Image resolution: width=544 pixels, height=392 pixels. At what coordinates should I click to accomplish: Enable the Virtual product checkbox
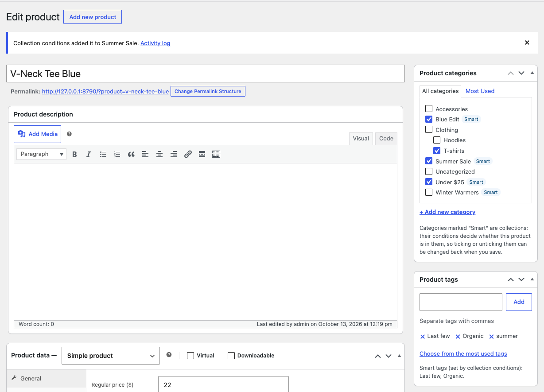coord(190,356)
